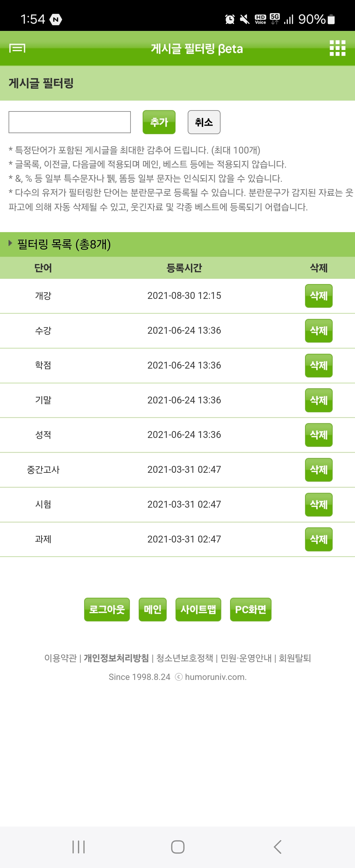Tap the Android recent apps icon
355x868 pixels.
point(79,846)
